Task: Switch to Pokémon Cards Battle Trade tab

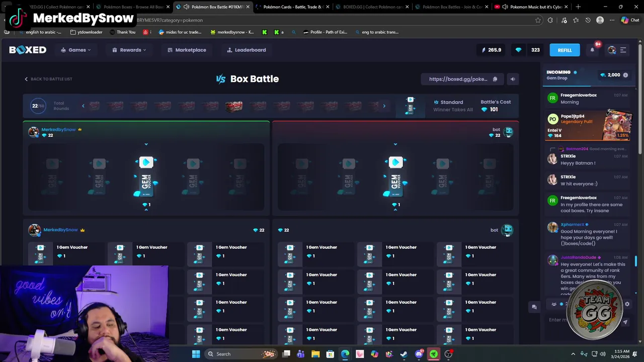Action: (293, 7)
